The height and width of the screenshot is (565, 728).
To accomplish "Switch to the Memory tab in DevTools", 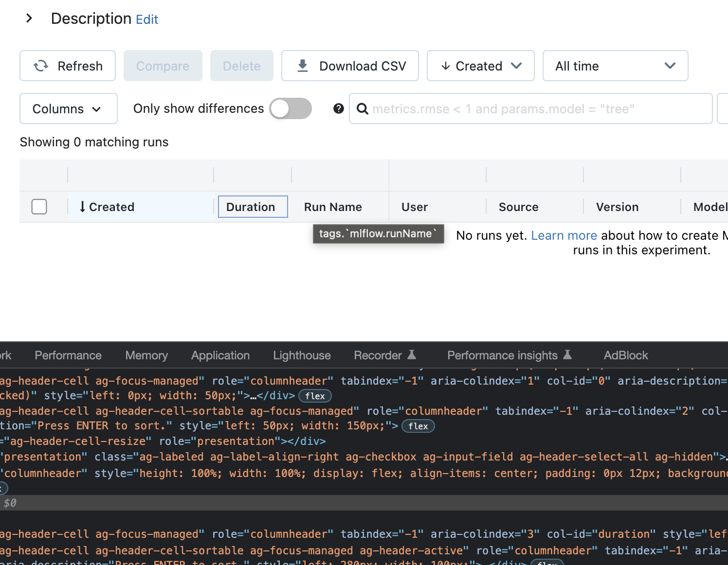I will point(146,355).
